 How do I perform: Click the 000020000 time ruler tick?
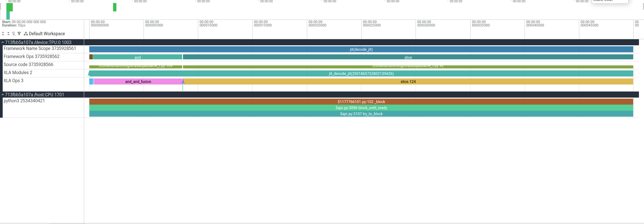tap(317, 23)
